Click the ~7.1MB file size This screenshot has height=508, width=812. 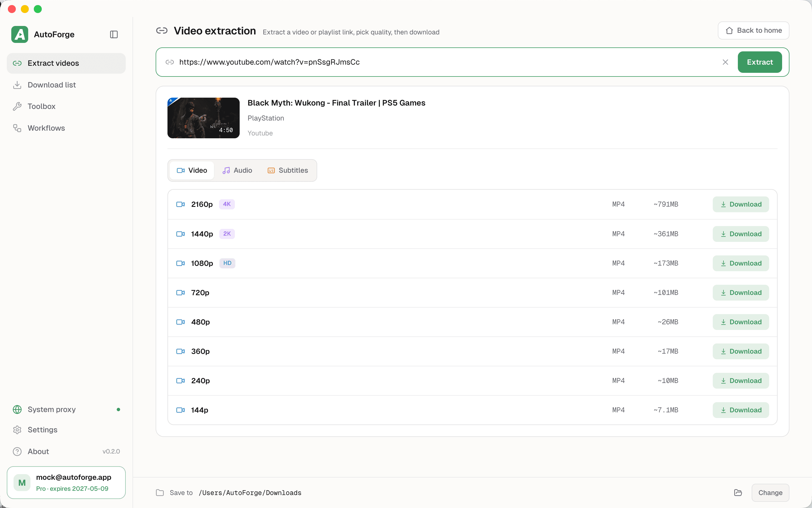click(x=666, y=410)
